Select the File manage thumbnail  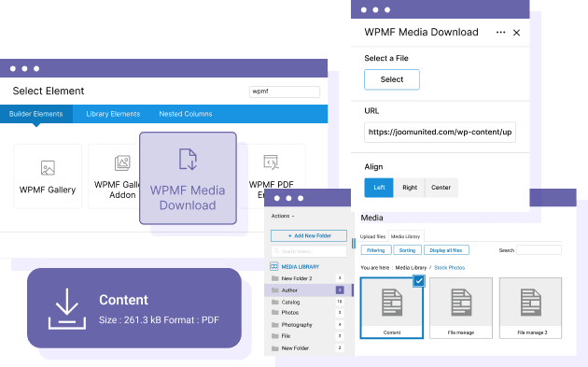pyautogui.click(x=461, y=308)
